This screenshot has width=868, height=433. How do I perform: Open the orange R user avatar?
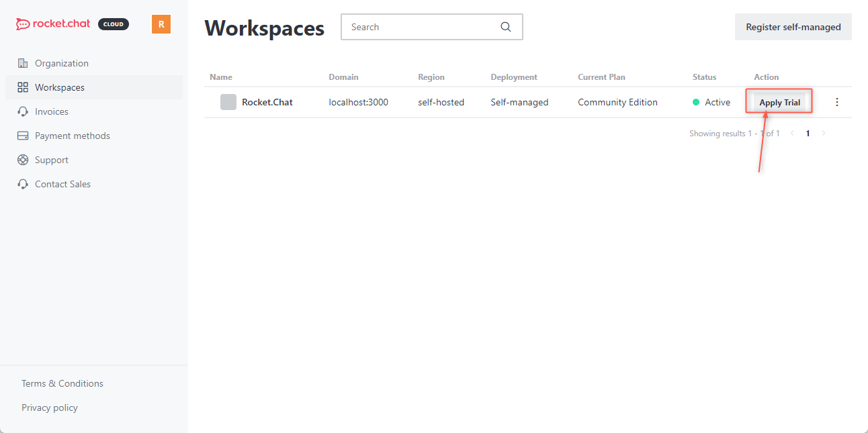tap(161, 24)
